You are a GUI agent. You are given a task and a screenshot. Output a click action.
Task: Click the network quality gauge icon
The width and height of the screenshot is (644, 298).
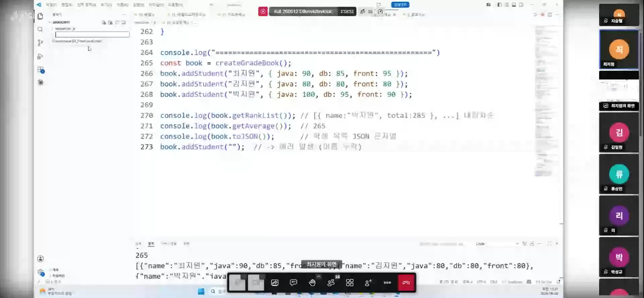[380, 11]
